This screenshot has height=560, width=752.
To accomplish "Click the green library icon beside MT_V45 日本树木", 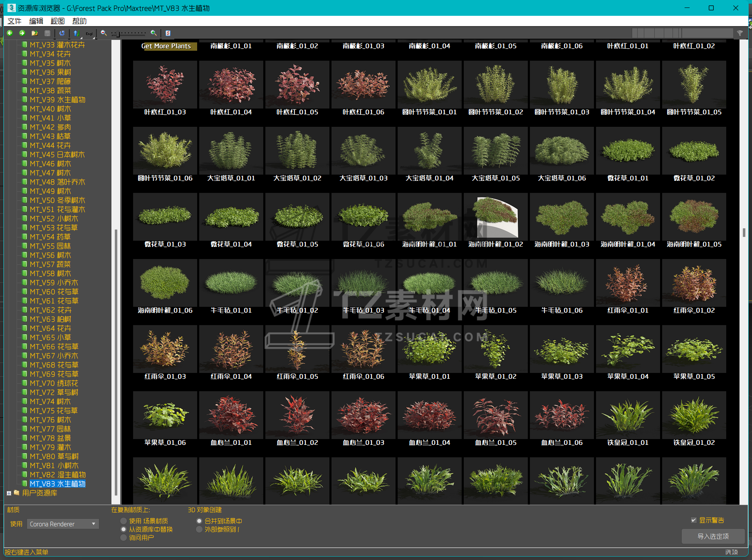I will (25, 155).
